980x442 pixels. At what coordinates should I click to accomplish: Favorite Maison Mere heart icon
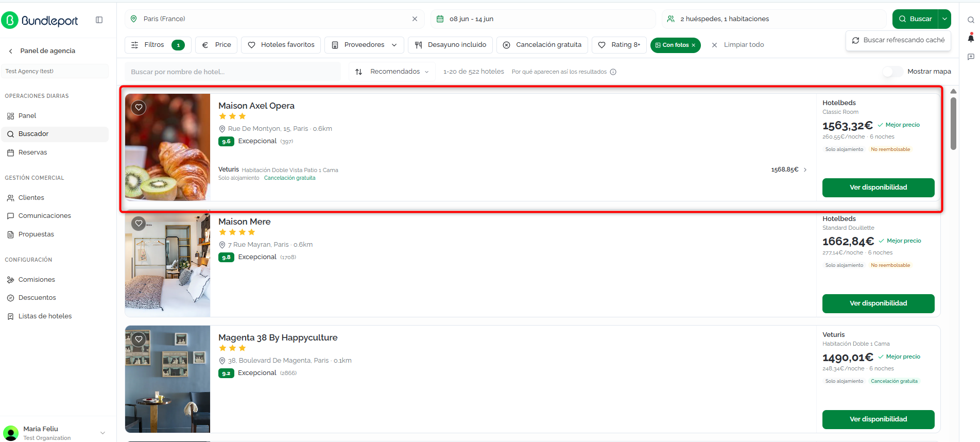coord(139,224)
